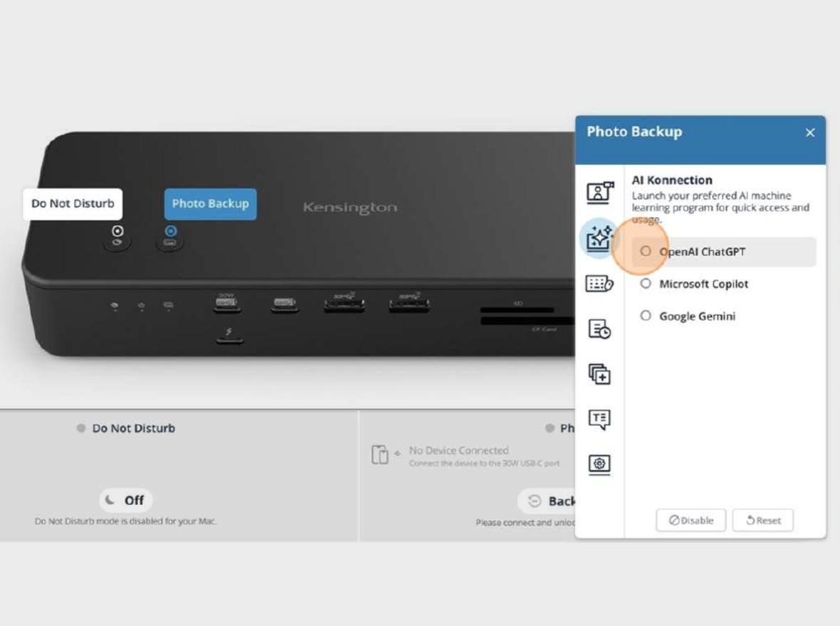Click the Reset button
This screenshot has width=840, height=626.
pos(762,520)
